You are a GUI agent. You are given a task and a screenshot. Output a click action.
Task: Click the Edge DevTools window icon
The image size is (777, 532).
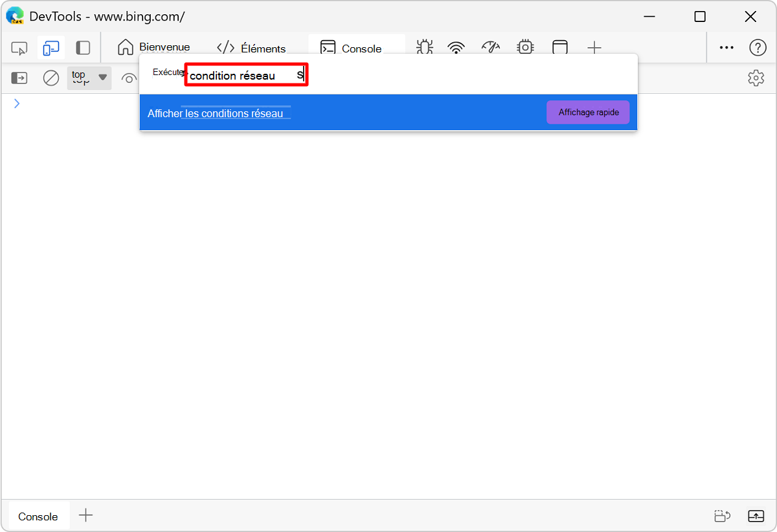click(x=14, y=16)
